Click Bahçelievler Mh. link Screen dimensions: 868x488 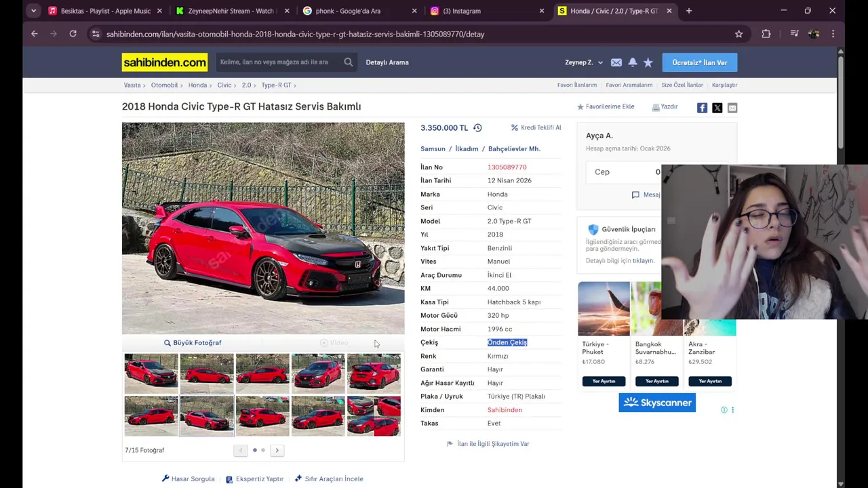514,149
